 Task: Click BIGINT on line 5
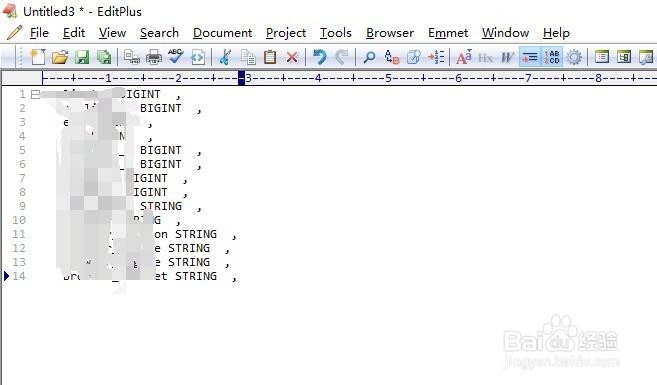160,150
